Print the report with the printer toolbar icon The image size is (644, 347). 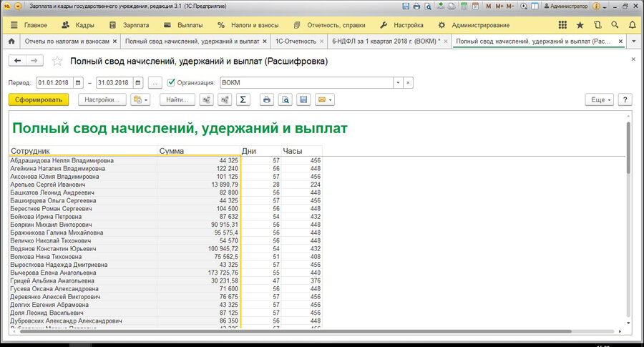267,99
